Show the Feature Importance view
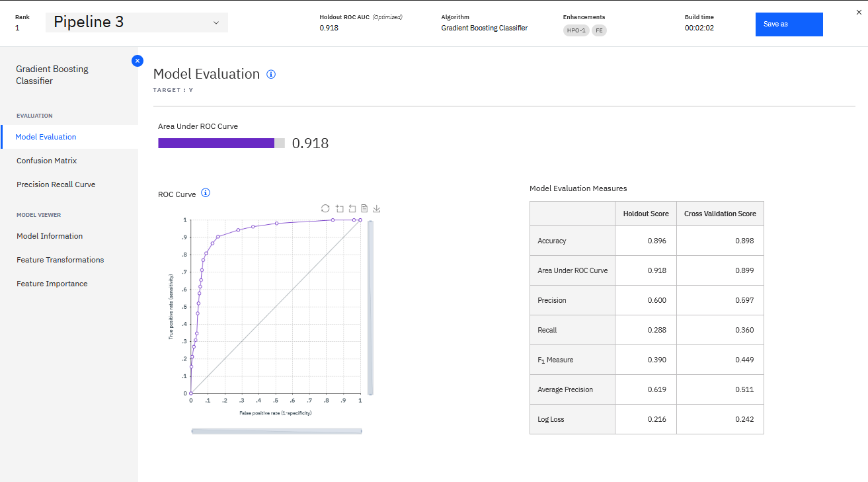Image resolution: width=868 pixels, height=482 pixels. 52,284
